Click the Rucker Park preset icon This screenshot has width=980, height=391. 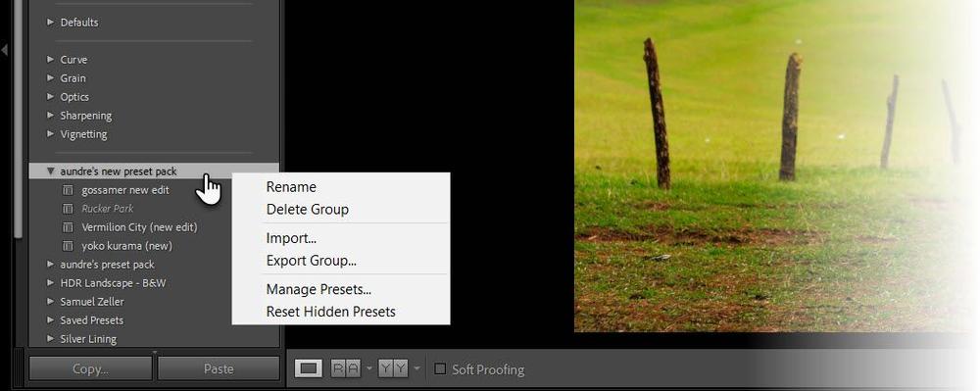tap(69, 209)
